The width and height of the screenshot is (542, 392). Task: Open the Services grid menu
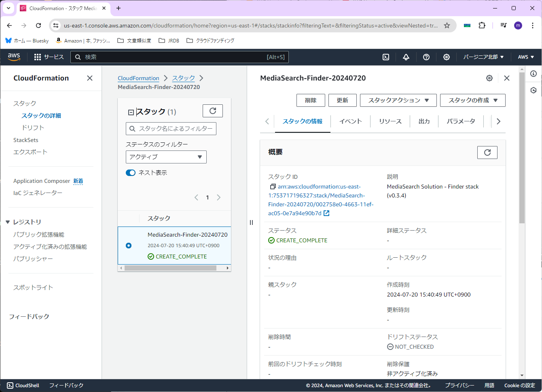click(49, 57)
